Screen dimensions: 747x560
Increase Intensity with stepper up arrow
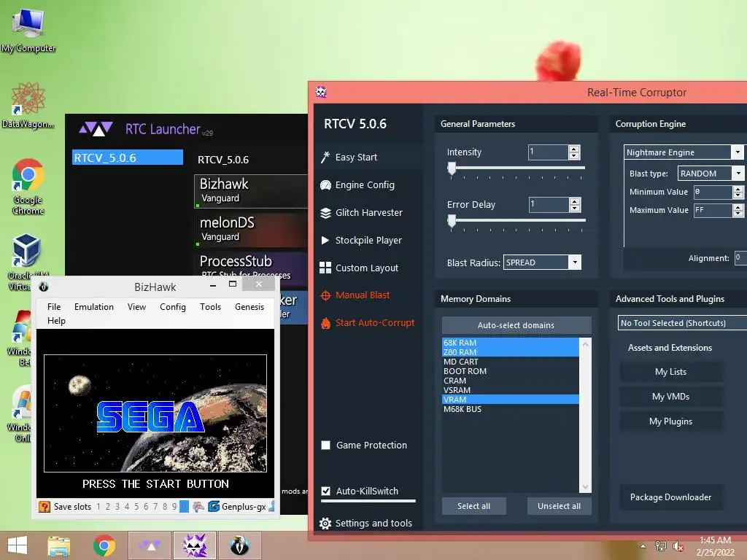(574, 149)
